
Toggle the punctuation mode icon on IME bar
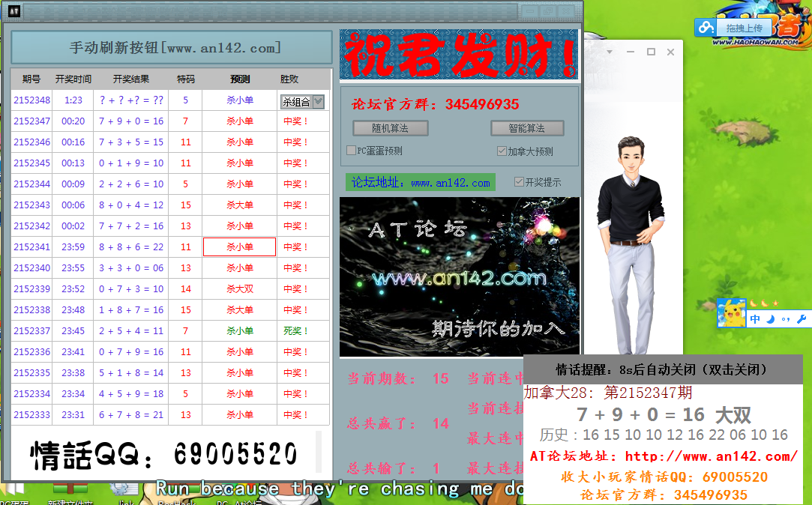click(x=785, y=319)
